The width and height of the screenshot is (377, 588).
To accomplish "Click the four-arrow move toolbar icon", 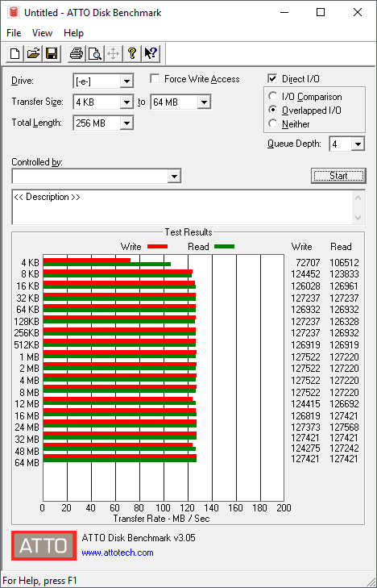I will 114,53.
